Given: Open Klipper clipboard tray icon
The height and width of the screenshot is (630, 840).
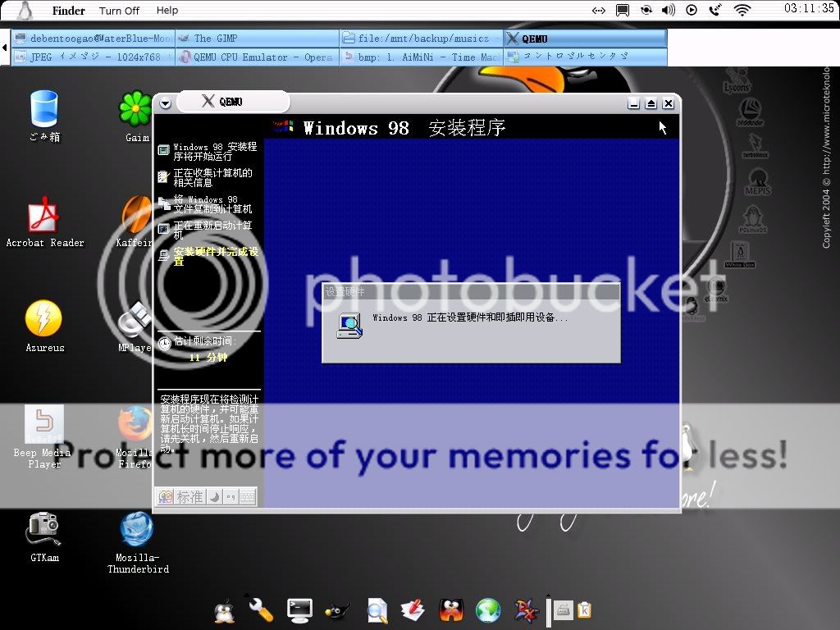Looking at the screenshot, I should click(x=583, y=610).
